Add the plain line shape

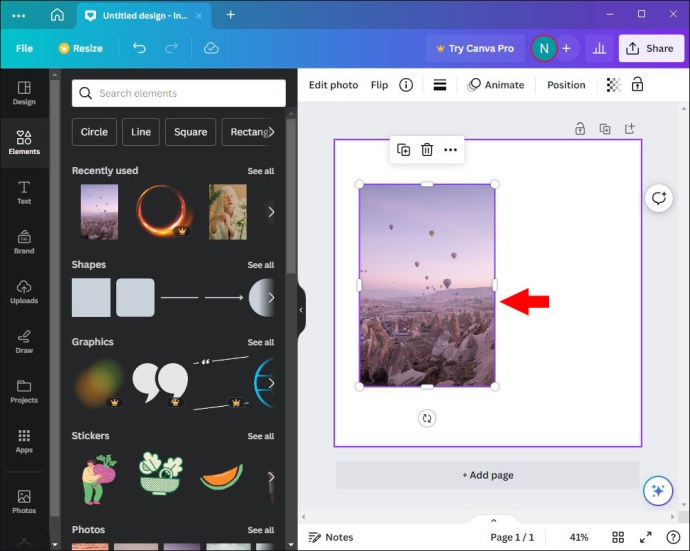point(180,298)
